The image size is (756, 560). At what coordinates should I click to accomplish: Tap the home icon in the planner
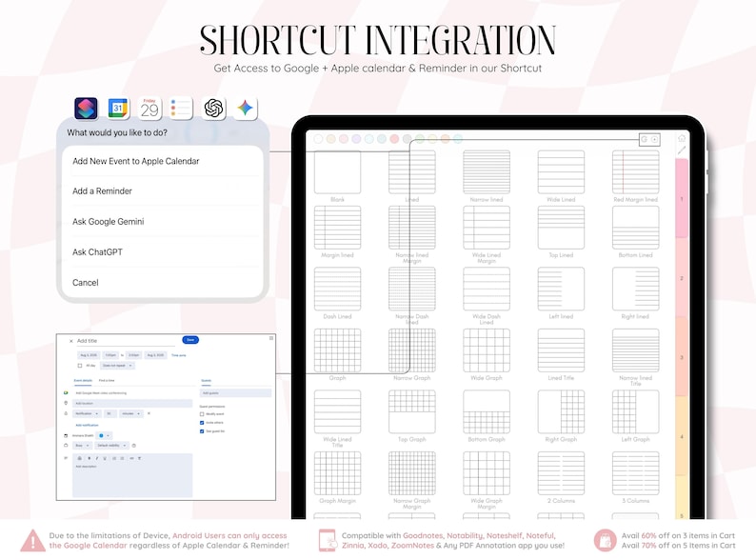(682, 138)
